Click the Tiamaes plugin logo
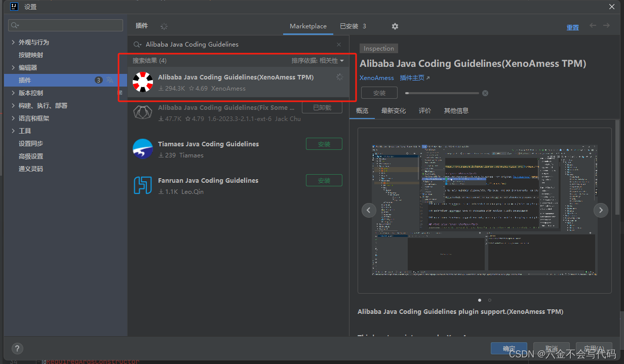 (x=143, y=149)
